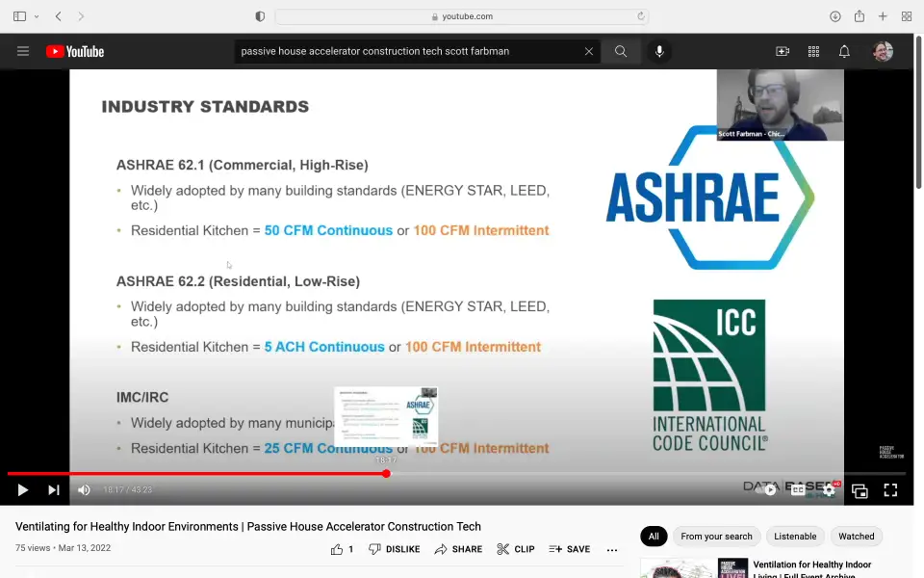Enter full screen mode
Viewport: 924px width, 578px height.
(890, 490)
